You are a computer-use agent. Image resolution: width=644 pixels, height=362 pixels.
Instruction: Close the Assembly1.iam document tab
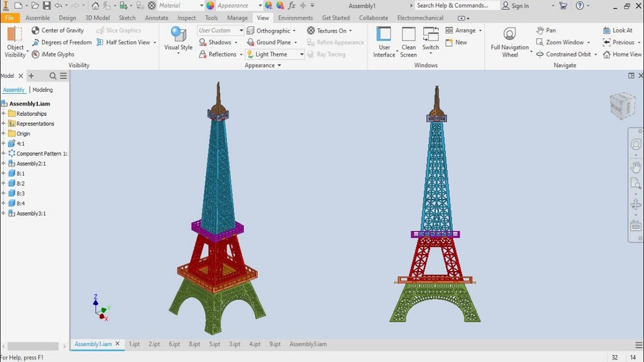117,344
